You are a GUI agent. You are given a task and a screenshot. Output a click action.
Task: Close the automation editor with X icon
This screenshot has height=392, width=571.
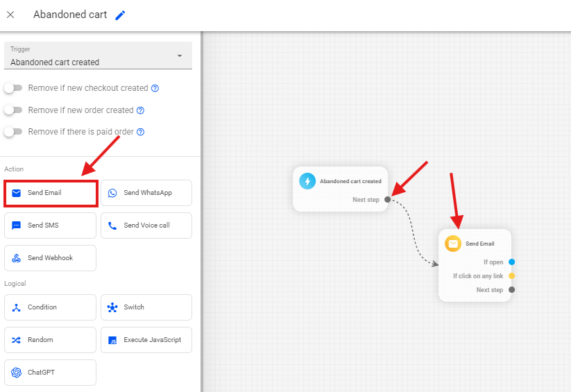click(10, 15)
